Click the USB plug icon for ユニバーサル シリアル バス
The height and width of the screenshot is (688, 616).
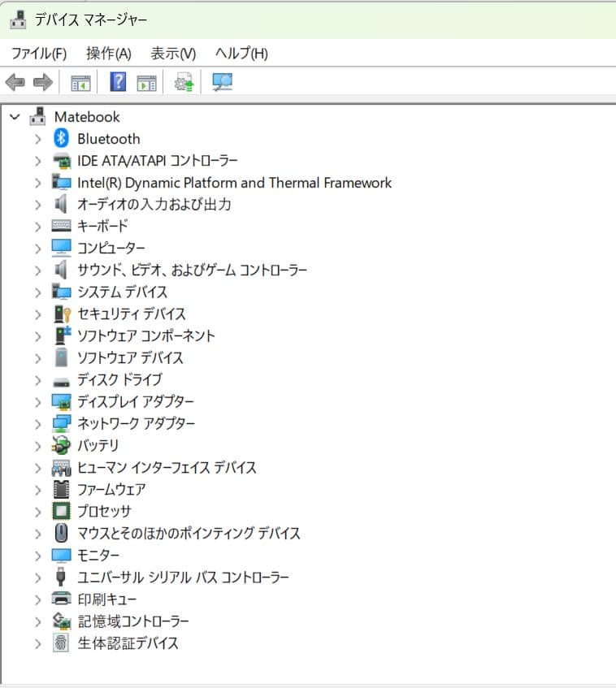(x=61, y=577)
